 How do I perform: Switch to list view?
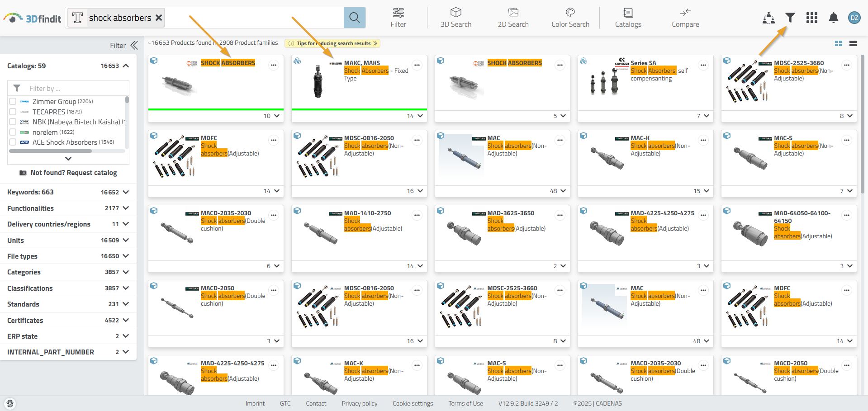point(853,43)
